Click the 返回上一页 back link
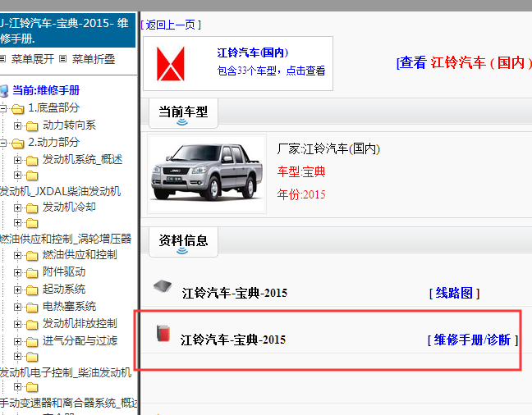Image resolution: width=532 pixels, height=415 pixels. tap(171, 25)
